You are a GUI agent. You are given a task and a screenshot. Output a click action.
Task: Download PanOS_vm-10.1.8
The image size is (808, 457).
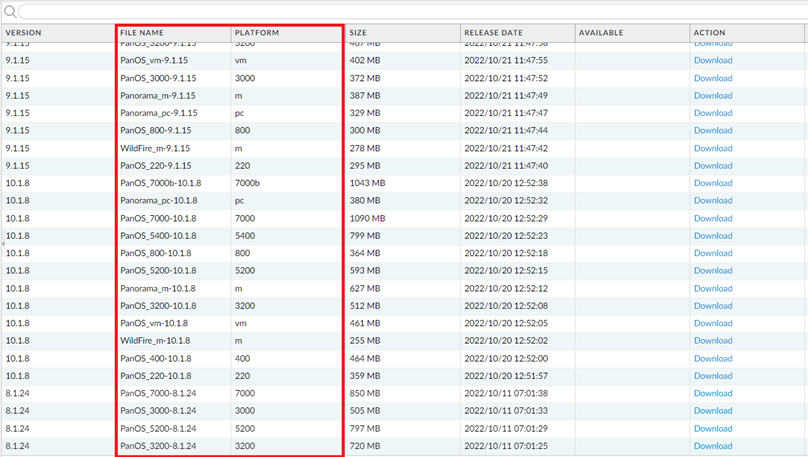coord(713,323)
